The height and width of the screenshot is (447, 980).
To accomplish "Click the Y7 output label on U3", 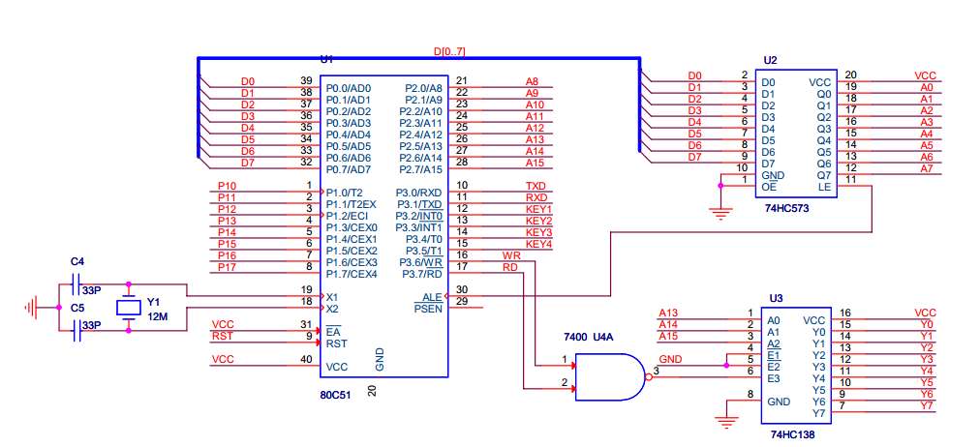I will (927, 405).
